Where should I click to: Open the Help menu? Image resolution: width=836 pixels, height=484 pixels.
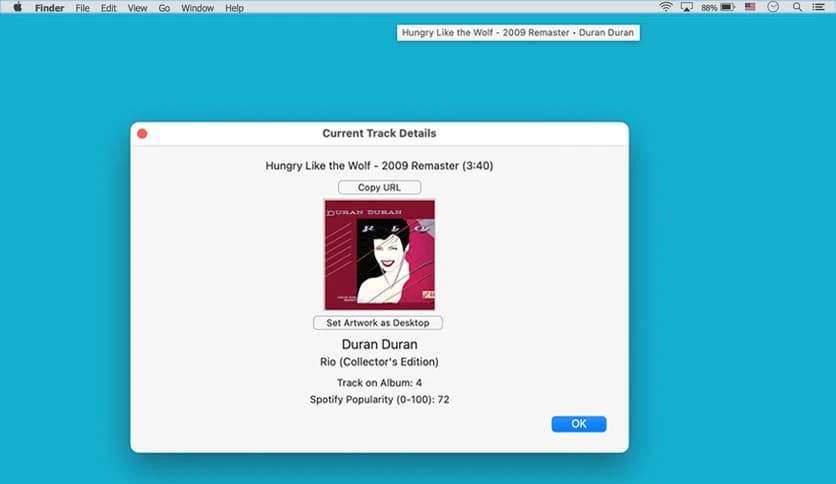[x=234, y=8]
